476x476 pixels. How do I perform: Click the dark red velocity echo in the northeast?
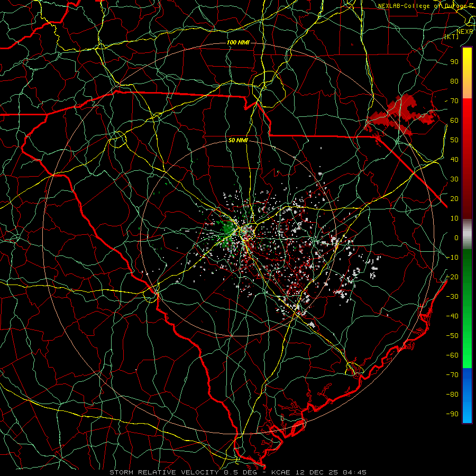point(401,115)
